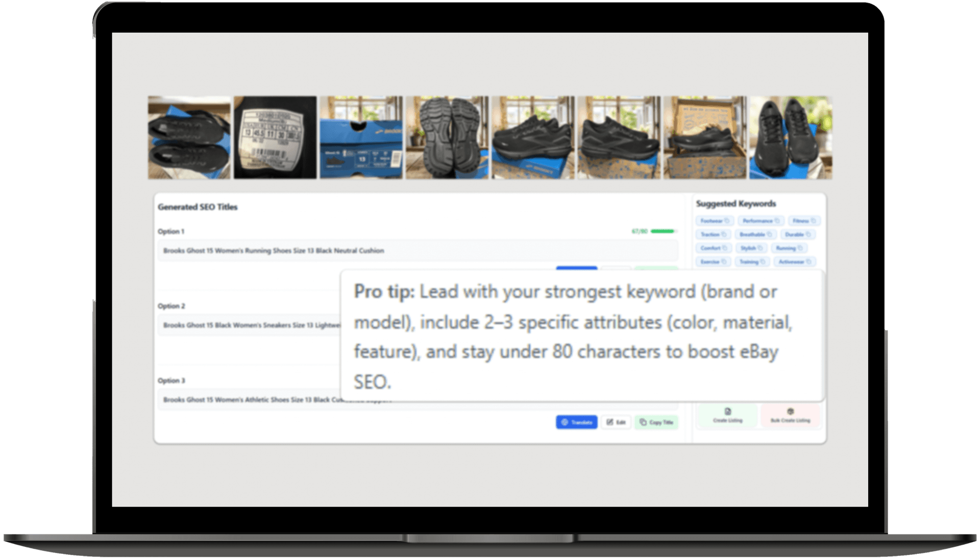980x559 pixels.
Task: Select the shoe soles photo thumbnail
Action: coord(447,138)
